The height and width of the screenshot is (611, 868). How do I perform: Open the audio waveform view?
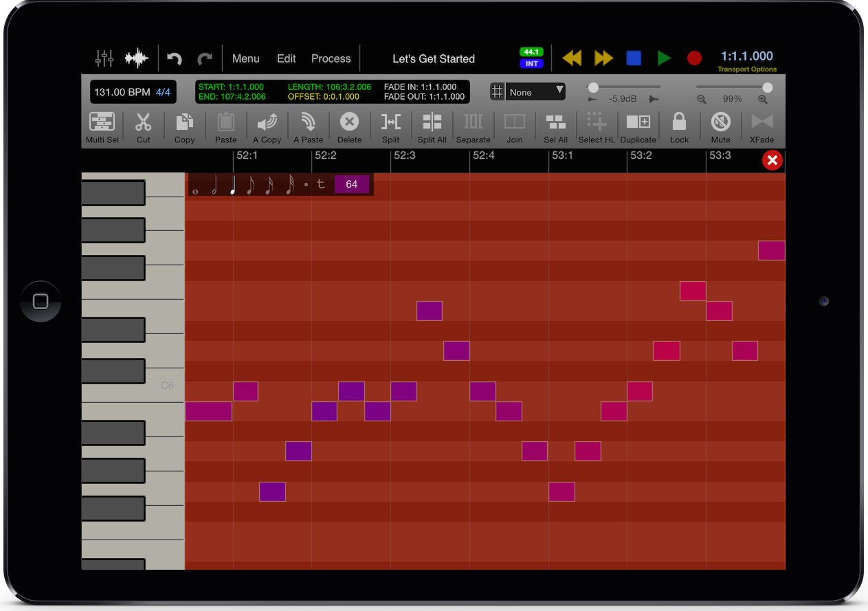tap(137, 58)
